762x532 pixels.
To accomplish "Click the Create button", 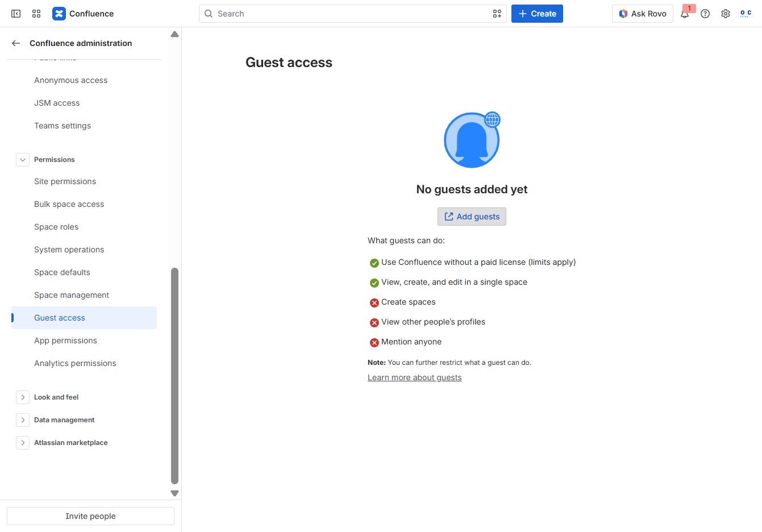I will (537, 14).
